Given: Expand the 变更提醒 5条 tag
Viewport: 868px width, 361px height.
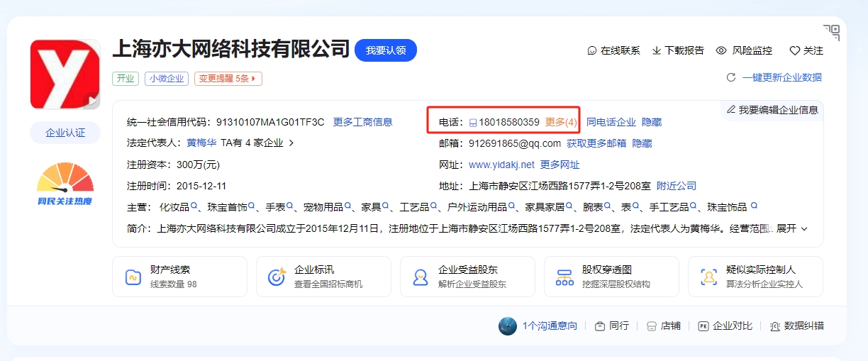Looking at the screenshot, I should point(228,79).
